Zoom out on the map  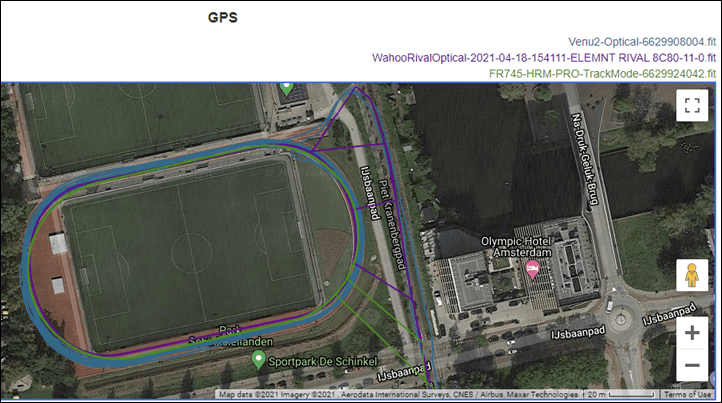pyautogui.click(x=692, y=365)
